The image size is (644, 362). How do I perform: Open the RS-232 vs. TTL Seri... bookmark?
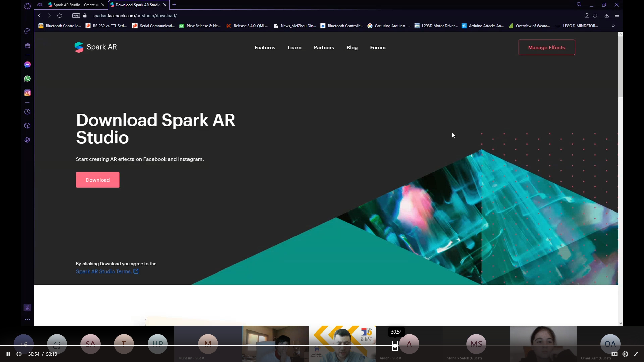click(106, 26)
